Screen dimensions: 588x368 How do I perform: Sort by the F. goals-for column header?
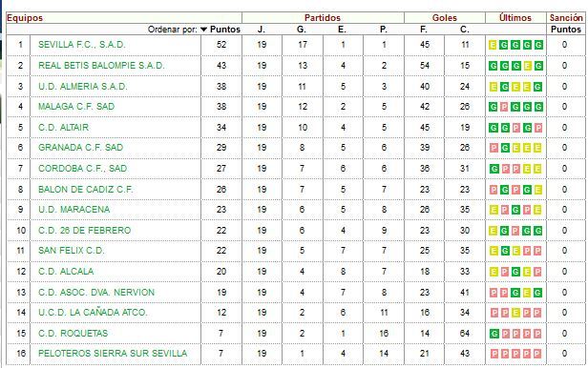coord(424,30)
